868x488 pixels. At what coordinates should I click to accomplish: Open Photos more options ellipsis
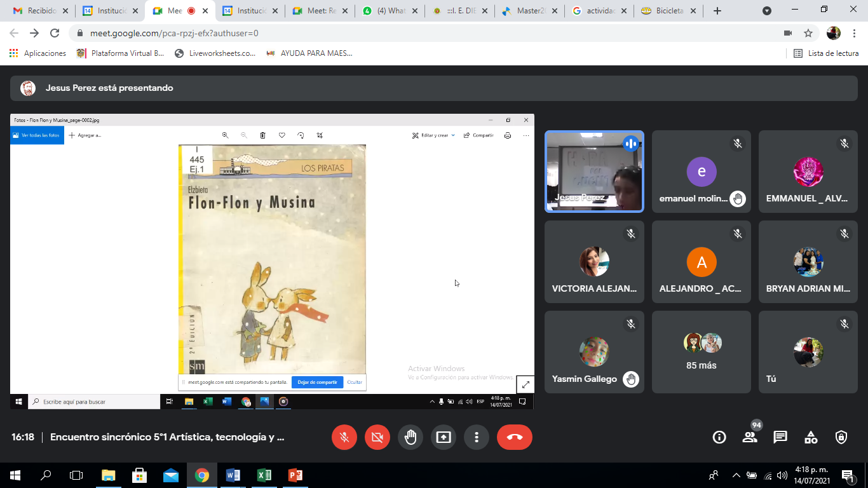point(526,135)
